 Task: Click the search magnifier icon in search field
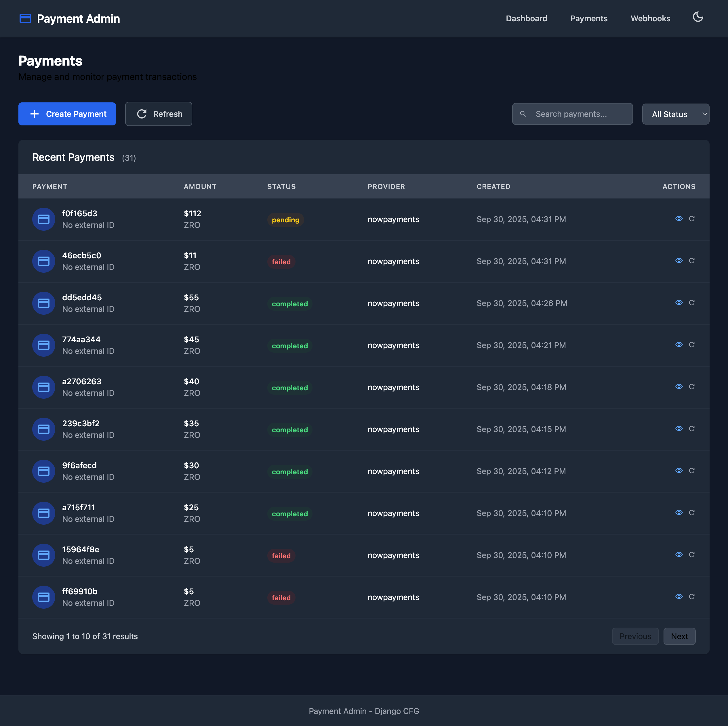click(523, 114)
